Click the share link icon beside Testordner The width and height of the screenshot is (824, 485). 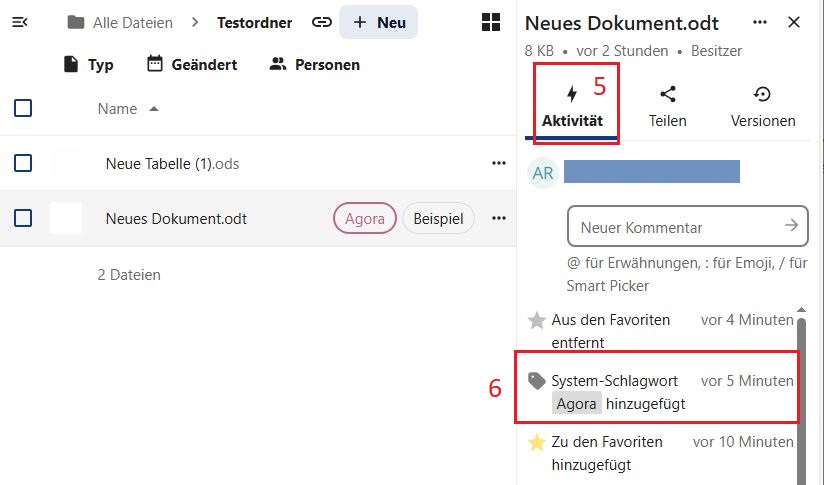(x=321, y=22)
